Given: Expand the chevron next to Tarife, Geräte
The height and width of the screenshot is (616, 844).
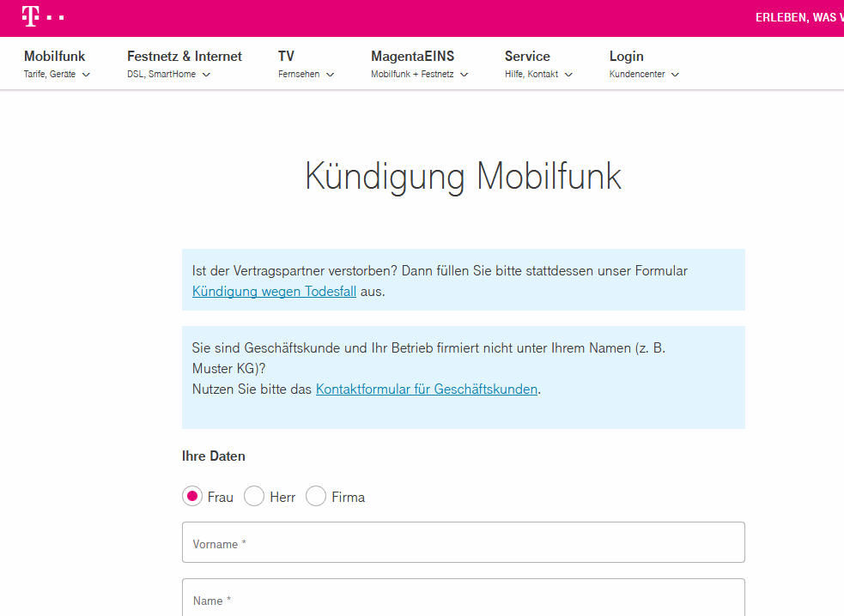Looking at the screenshot, I should (86, 75).
